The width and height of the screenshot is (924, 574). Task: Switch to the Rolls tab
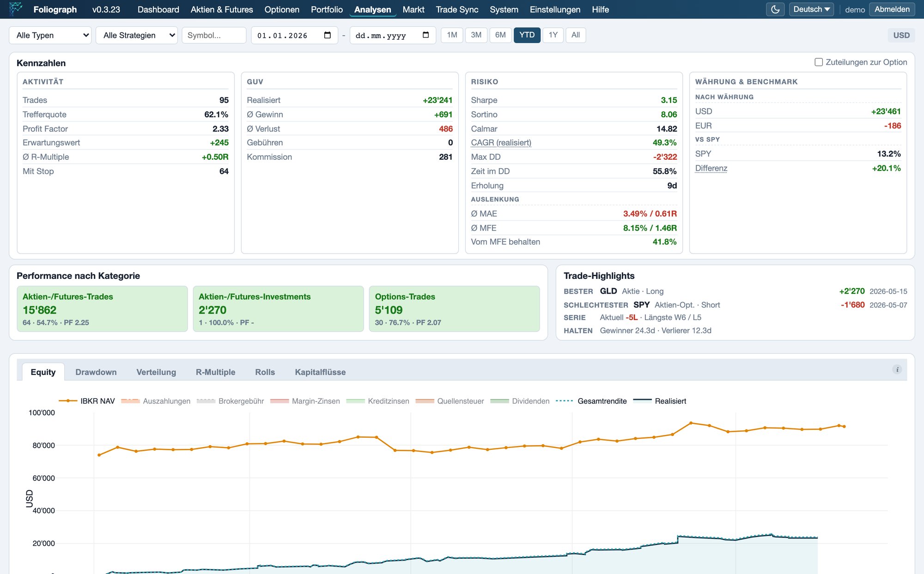[x=265, y=372]
